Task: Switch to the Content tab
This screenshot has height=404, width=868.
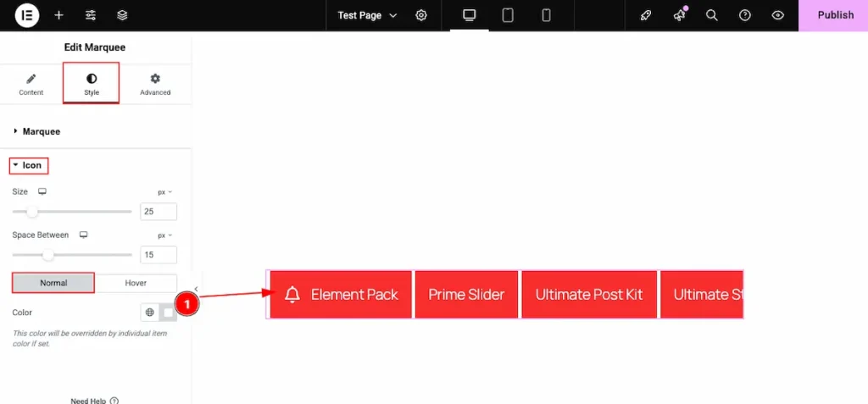Action: point(31,84)
